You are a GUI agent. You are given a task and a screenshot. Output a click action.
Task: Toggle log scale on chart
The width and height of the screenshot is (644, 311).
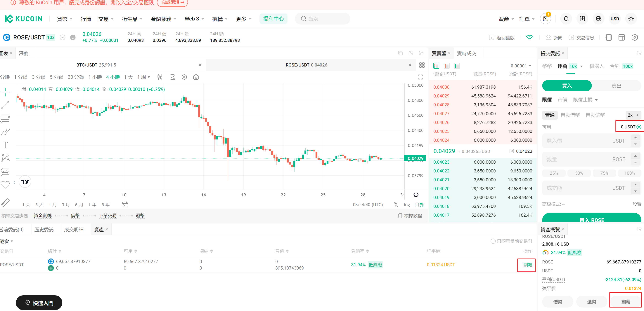coord(407,205)
